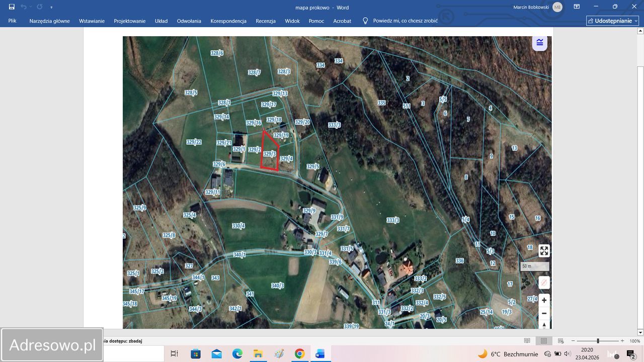Click the zoom in plus button

point(622,341)
